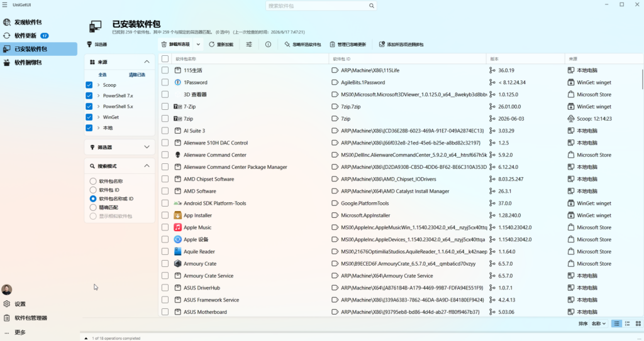Image resolution: width=644 pixels, height=341 pixels.
Task: Uncheck the PowerShell 7.x source checkbox
Action: 89,95
